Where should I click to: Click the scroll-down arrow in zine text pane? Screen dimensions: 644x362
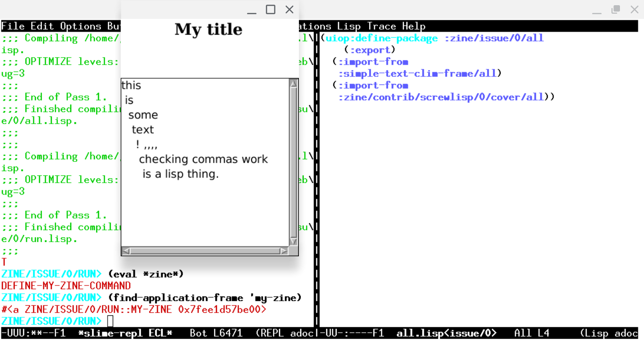293,242
